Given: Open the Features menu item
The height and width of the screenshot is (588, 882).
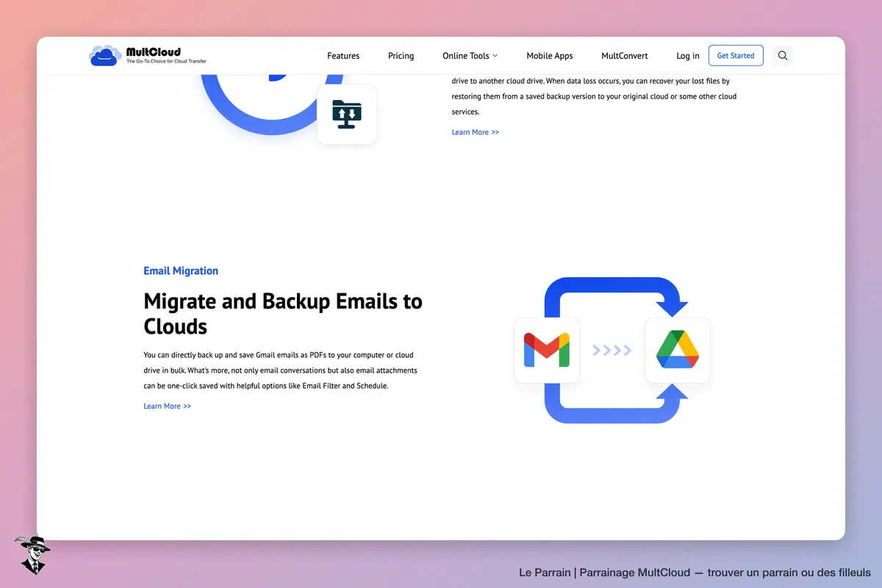Looking at the screenshot, I should (343, 56).
